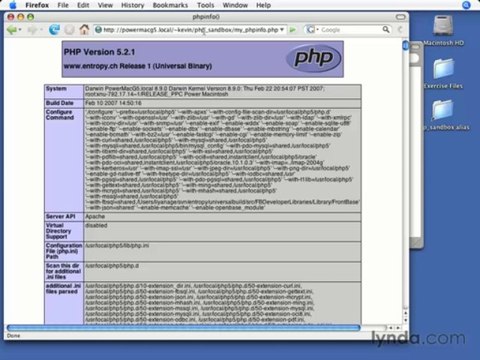Image resolution: width=480 pixels, height=360 pixels.
Task: Click the "Configure Command" row label
Action: (x=60, y=115)
